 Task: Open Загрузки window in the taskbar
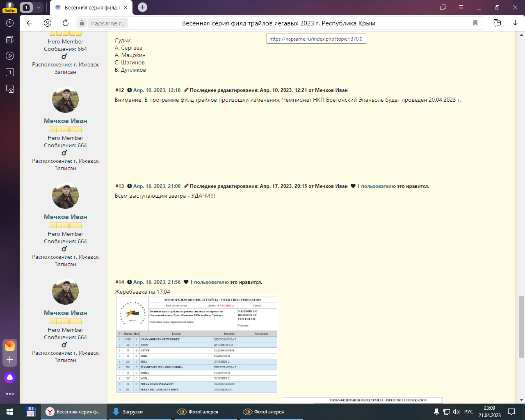coord(132,412)
